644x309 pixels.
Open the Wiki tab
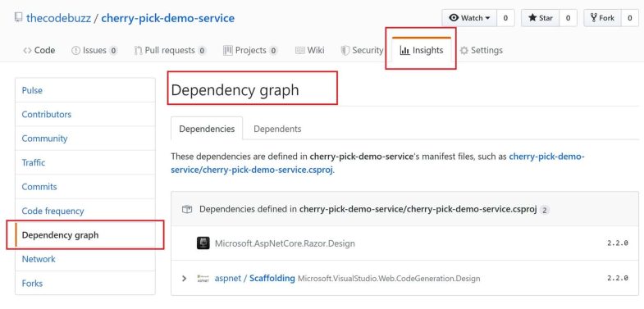[x=309, y=51]
